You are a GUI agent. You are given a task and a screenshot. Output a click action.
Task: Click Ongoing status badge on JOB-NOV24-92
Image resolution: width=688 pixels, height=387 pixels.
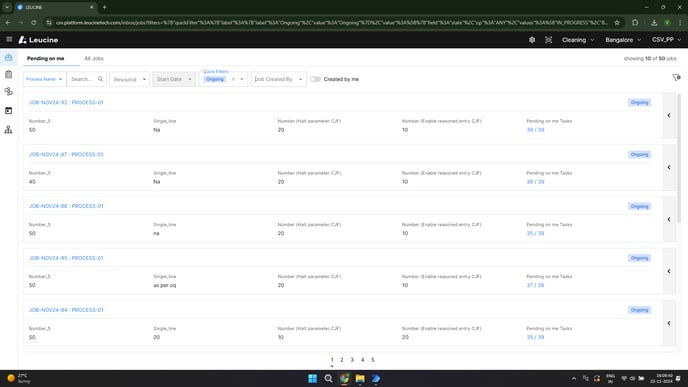click(639, 103)
